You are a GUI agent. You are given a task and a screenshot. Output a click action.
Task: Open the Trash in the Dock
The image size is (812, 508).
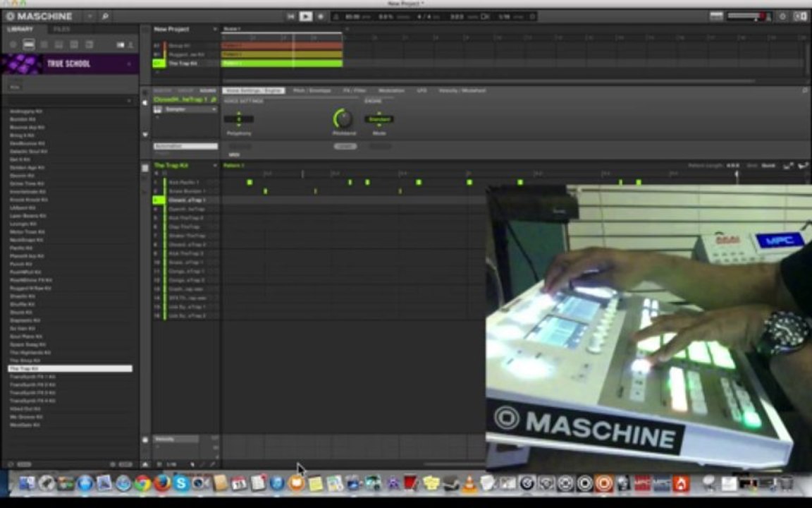click(x=786, y=483)
